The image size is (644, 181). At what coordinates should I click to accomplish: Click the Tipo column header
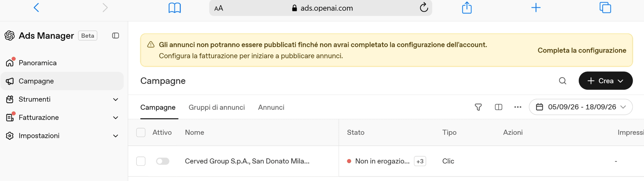(x=449, y=133)
